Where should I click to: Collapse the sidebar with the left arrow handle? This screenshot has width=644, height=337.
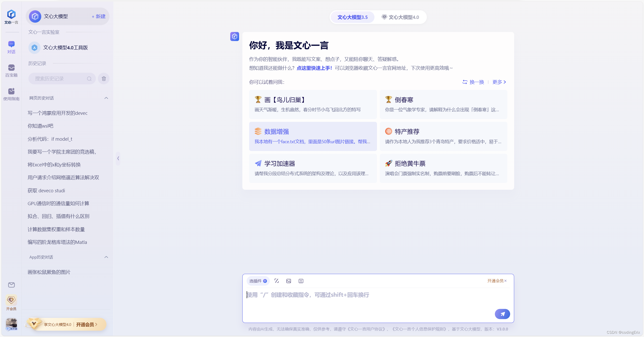pos(118,158)
